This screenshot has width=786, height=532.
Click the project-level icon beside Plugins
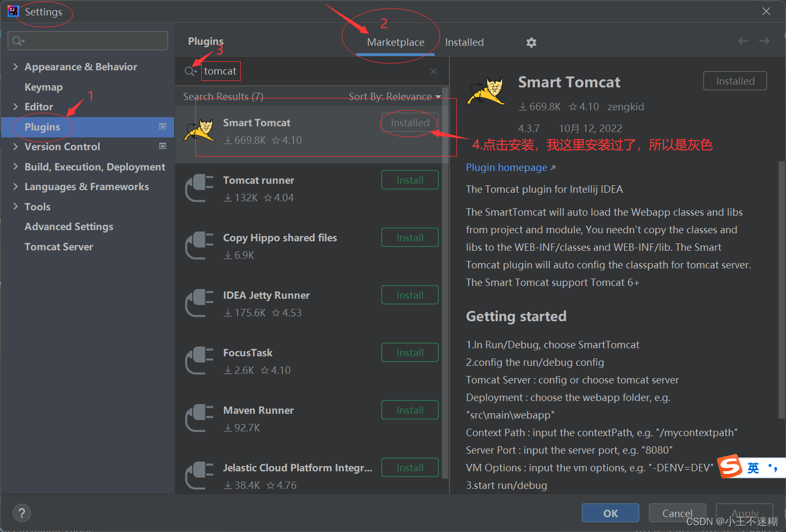pyautogui.click(x=163, y=126)
